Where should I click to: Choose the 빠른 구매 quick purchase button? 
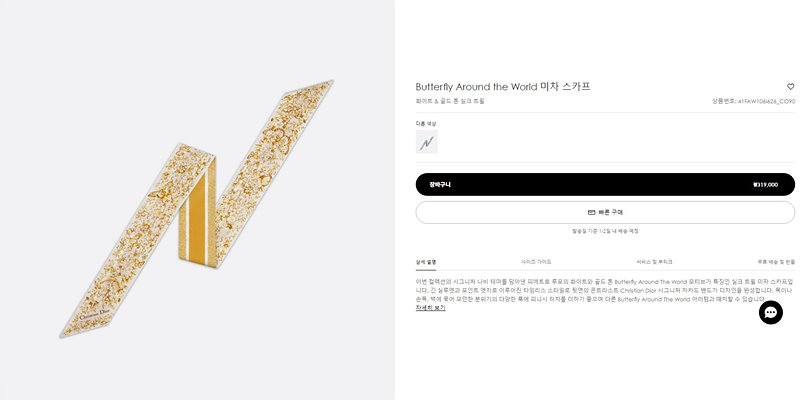(x=605, y=212)
